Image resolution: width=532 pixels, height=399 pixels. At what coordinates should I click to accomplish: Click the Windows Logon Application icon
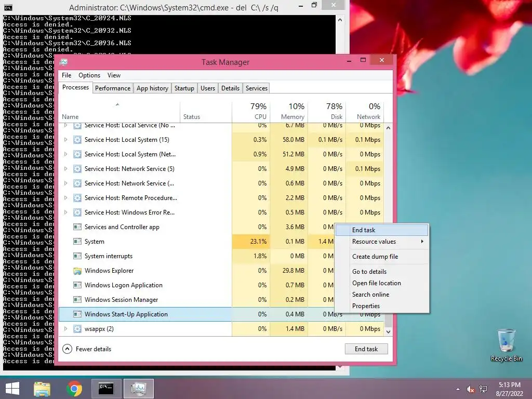click(x=77, y=285)
